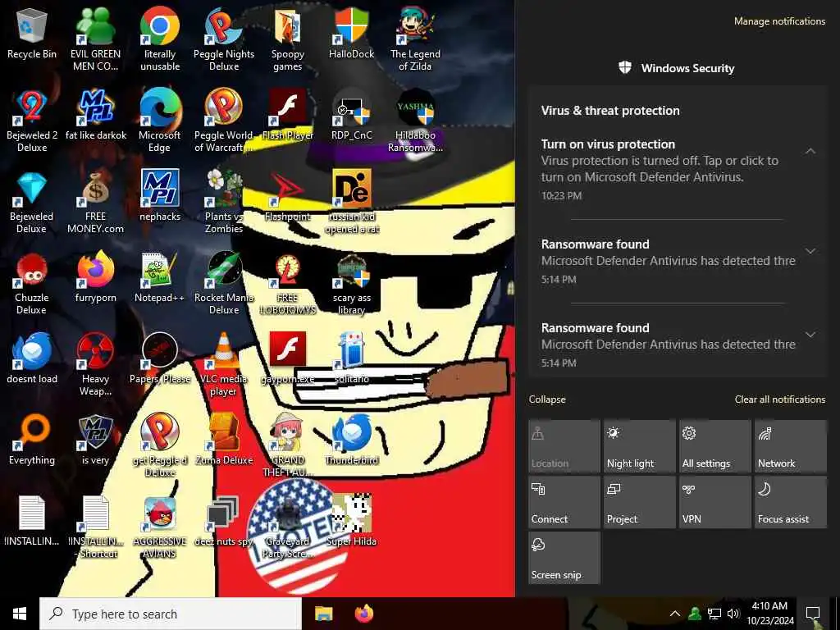Collapse the quick actions panel
This screenshot has width=840, height=630.
[x=547, y=399]
